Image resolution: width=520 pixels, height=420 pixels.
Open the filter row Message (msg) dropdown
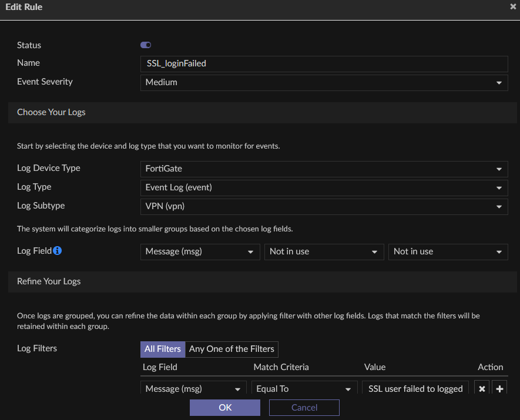tap(193, 389)
